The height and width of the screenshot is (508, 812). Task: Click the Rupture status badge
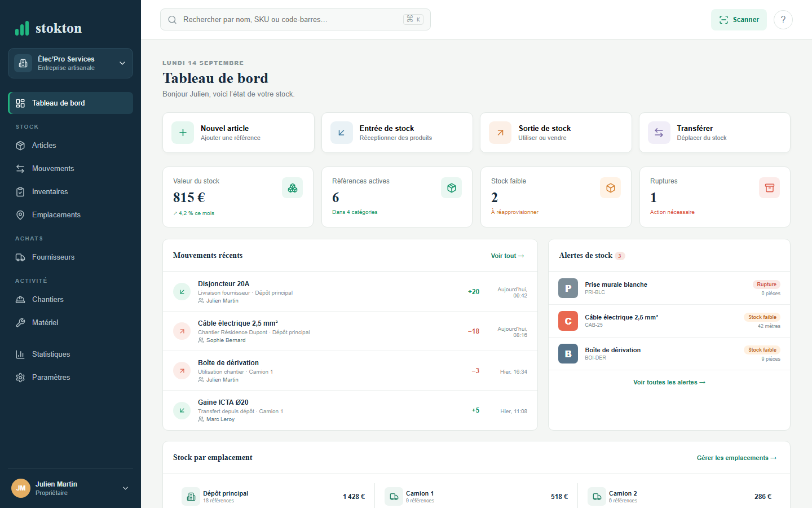pyautogui.click(x=766, y=284)
